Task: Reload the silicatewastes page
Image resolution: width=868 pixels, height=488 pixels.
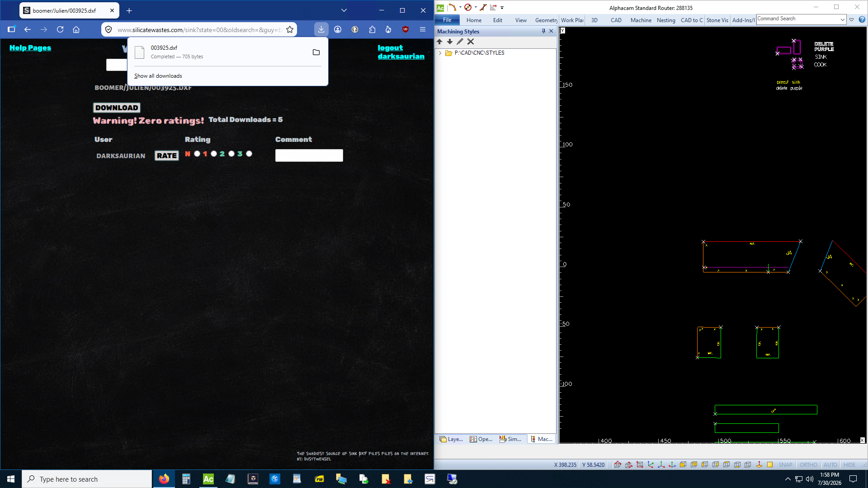Action: point(60,29)
